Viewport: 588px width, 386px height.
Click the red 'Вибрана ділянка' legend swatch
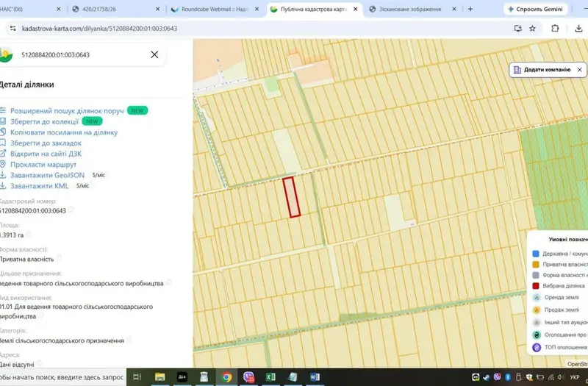[536, 286]
